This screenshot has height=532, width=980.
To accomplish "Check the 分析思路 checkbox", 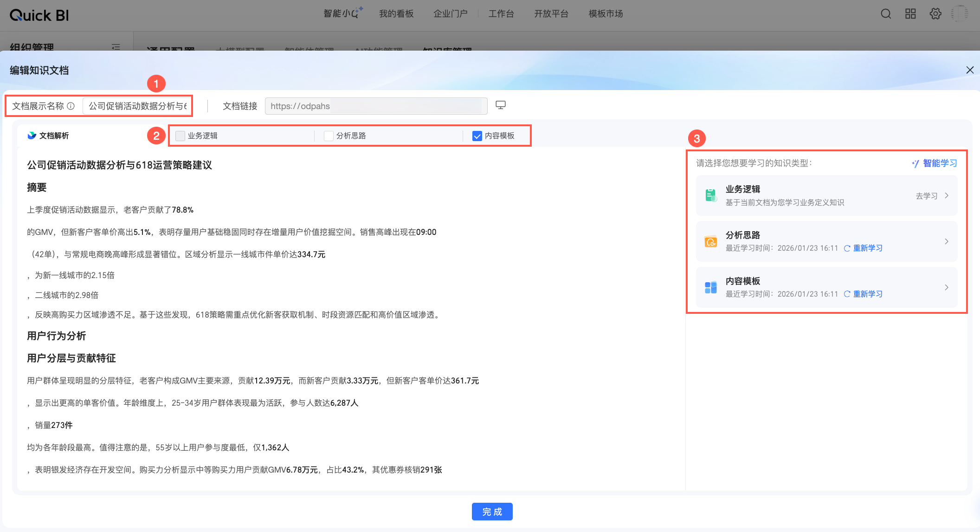I will [329, 136].
